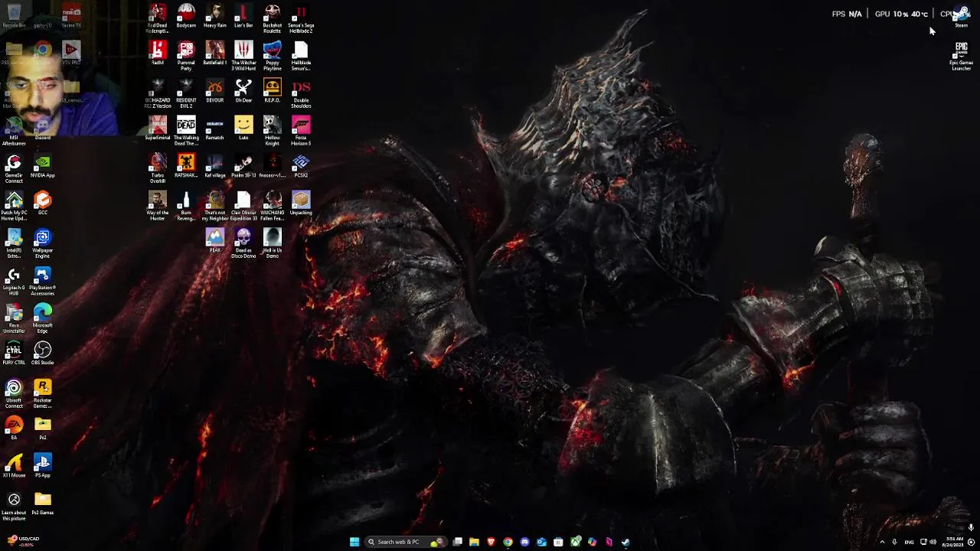
Task: Select the Luto smiley-face icon
Action: click(243, 129)
